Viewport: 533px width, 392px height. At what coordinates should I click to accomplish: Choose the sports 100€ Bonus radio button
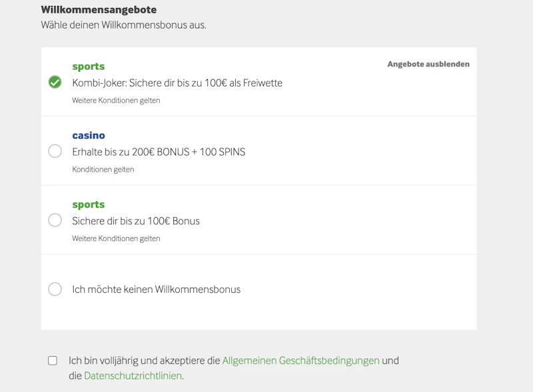(55, 220)
